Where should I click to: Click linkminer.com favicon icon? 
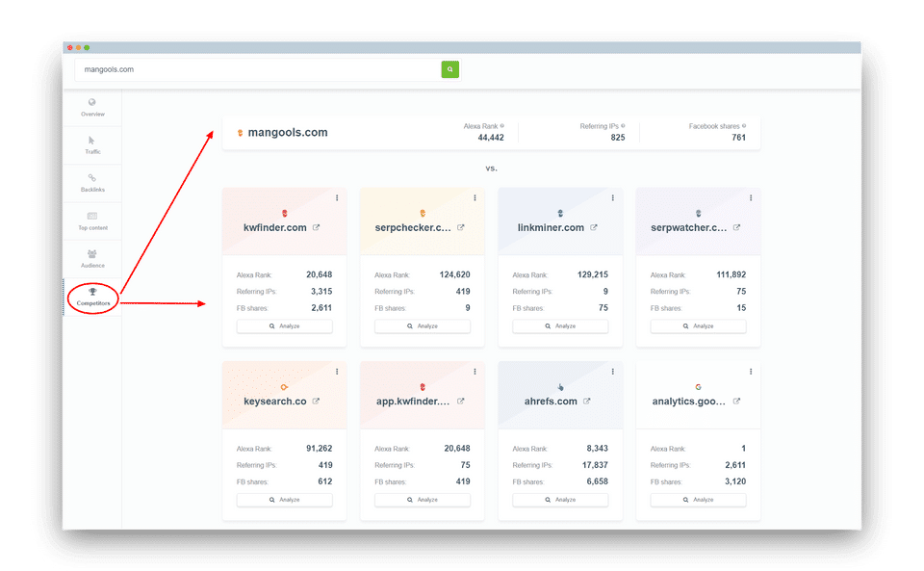click(x=560, y=214)
